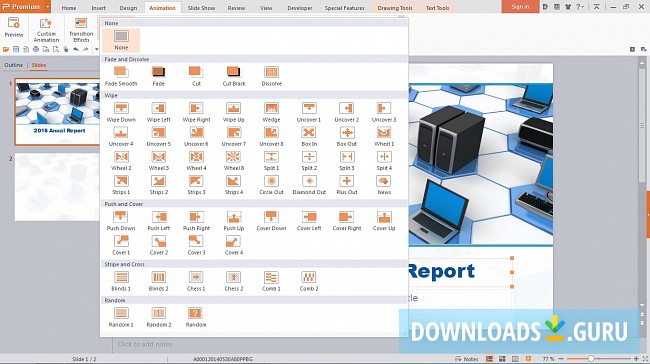Expand the quick access toolbar dropdown
The height and width of the screenshot is (364, 650).
[96, 49]
